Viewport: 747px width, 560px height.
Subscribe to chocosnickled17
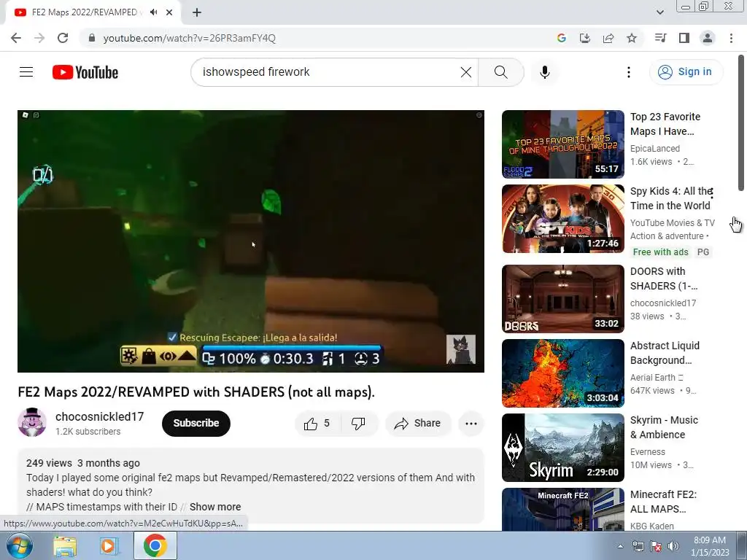pos(196,424)
